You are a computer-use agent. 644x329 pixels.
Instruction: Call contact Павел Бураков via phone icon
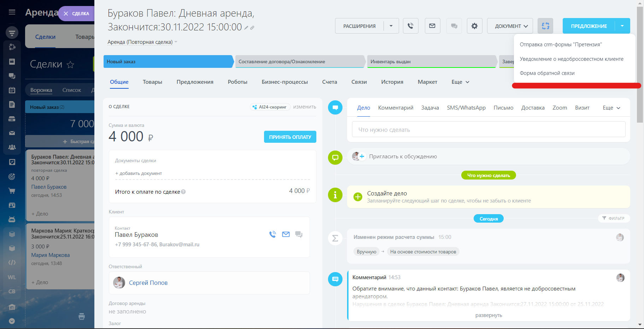(273, 234)
